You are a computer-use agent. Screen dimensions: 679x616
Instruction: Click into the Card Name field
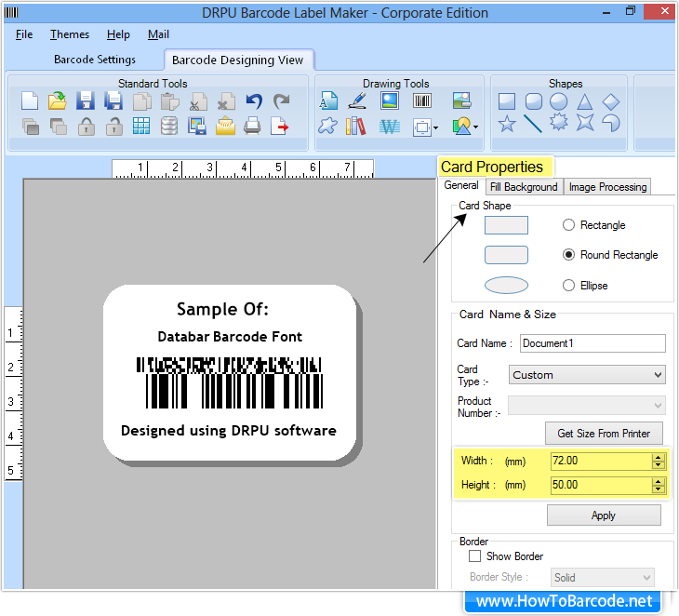pyautogui.click(x=592, y=343)
